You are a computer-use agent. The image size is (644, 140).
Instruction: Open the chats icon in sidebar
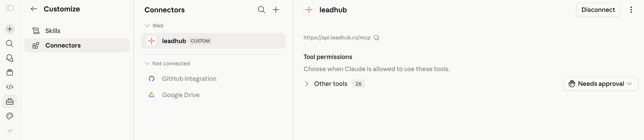(10, 58)
